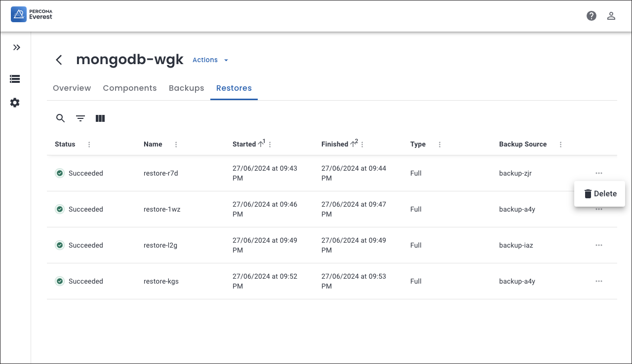Screen dimensions: 632x364
Task: Open settings gear icon in sidebar
Action: pyautogui.click(x=15, y=103)
